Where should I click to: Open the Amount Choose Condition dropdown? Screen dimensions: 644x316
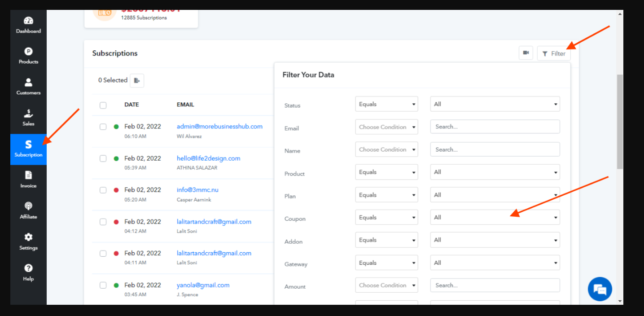coord(386,285)
